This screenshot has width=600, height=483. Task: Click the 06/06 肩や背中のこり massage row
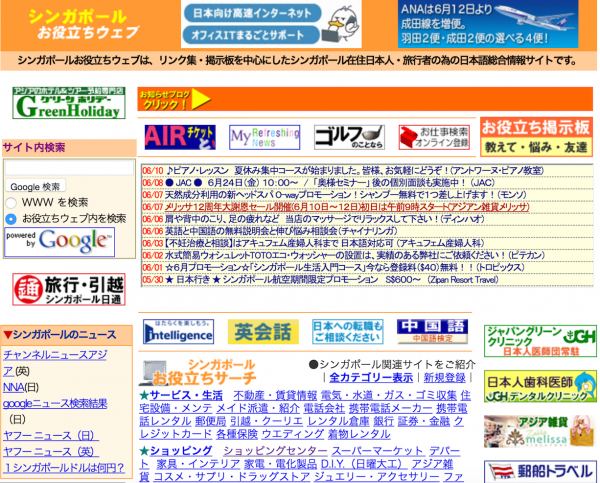(367, 219)
